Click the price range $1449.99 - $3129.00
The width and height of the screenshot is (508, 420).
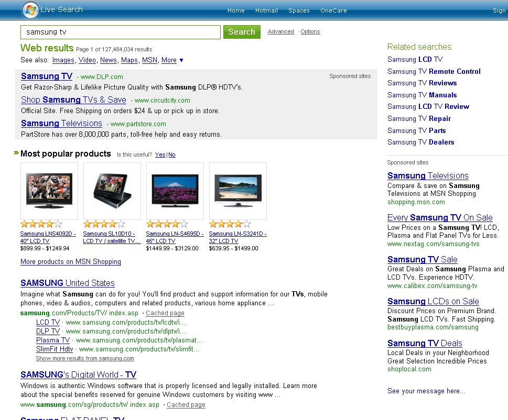coord(172,249)
